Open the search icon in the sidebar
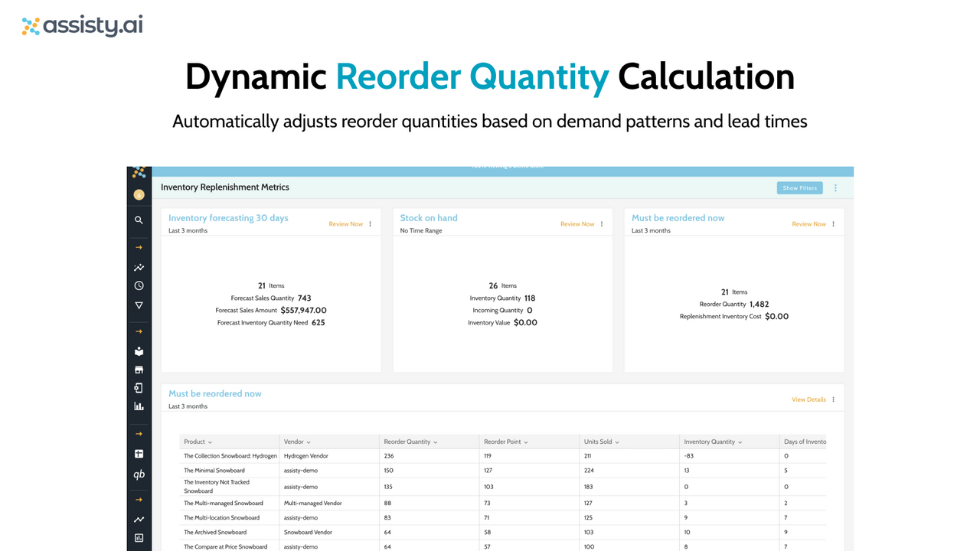The width and height of the screenshot is (980, 551). coord(139,220)
